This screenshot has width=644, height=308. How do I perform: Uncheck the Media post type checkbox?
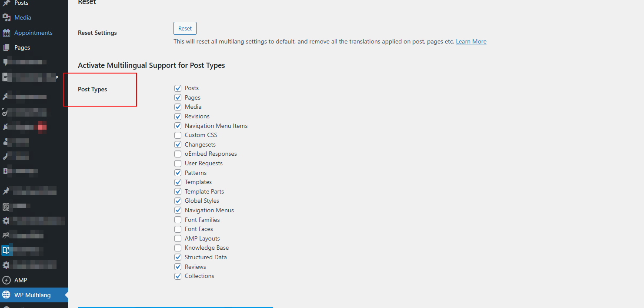pyautogui.click(x=178, y=107)
